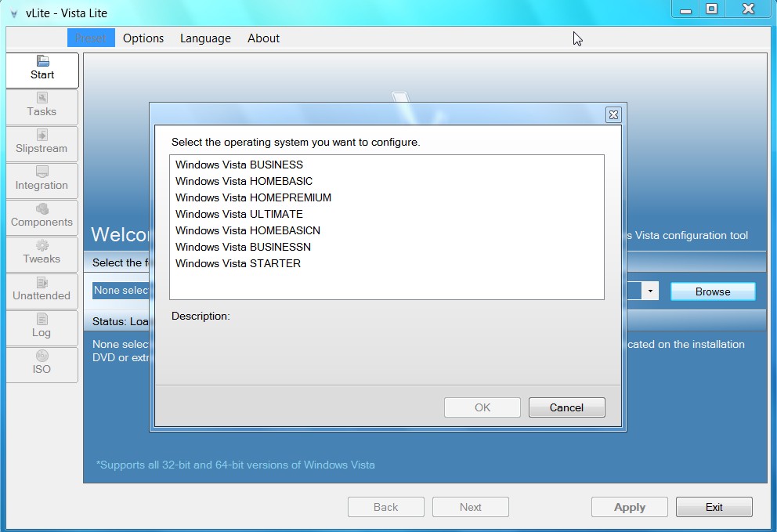Choose Windows Vista HOMEPREMIUM edition
Screen dimensions: 777x532
(x=253, y=197)
